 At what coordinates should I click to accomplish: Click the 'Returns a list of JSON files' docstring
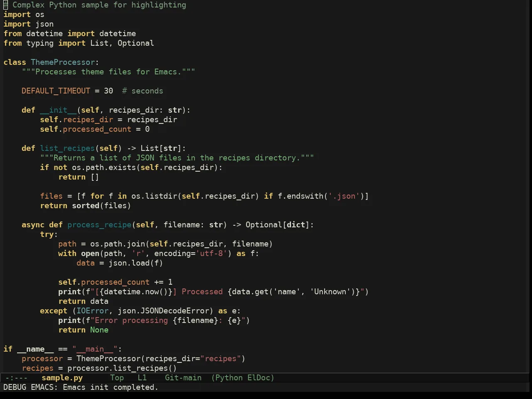177,158
